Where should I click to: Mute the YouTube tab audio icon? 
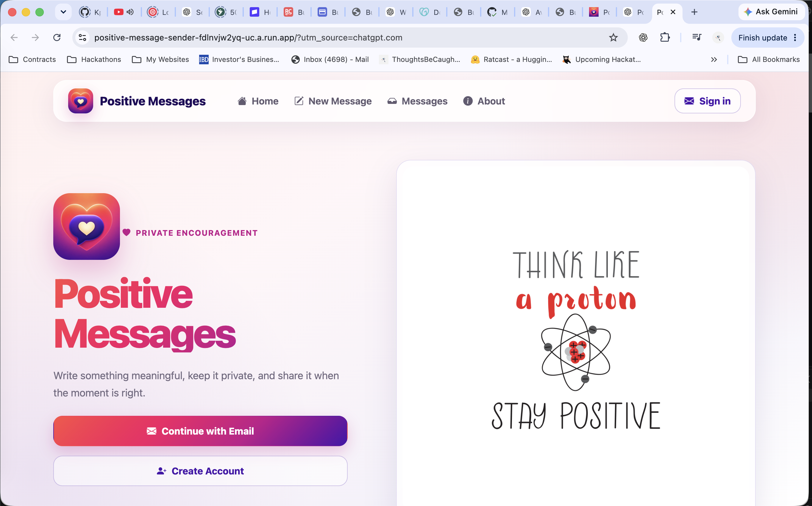[130, 12]
